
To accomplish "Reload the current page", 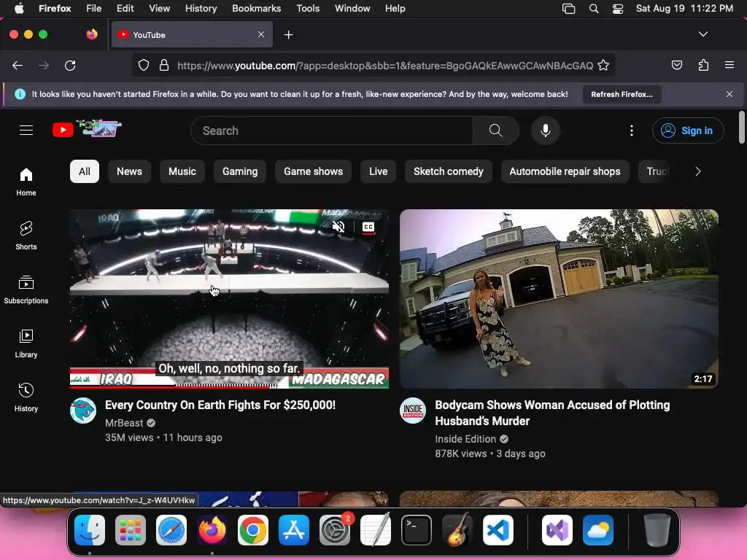I will pos(70,65).
